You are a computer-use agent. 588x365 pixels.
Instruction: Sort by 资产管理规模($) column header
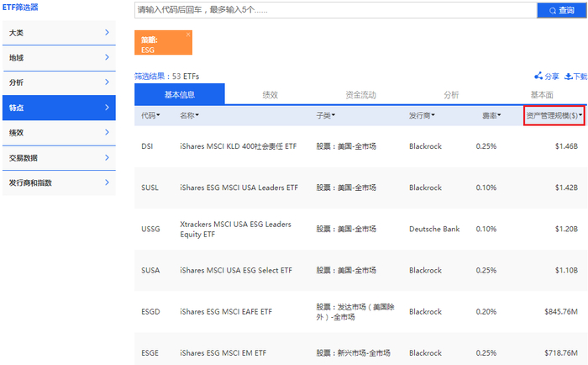[554, 115]
